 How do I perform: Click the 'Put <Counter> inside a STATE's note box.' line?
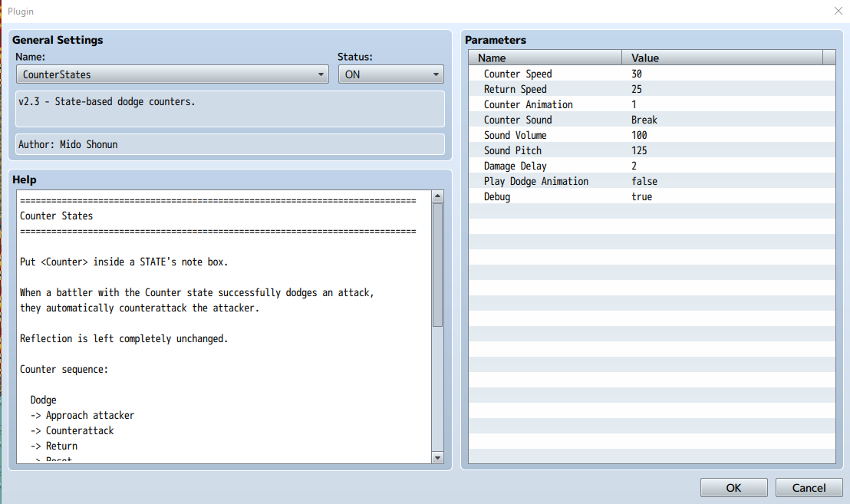124,262
